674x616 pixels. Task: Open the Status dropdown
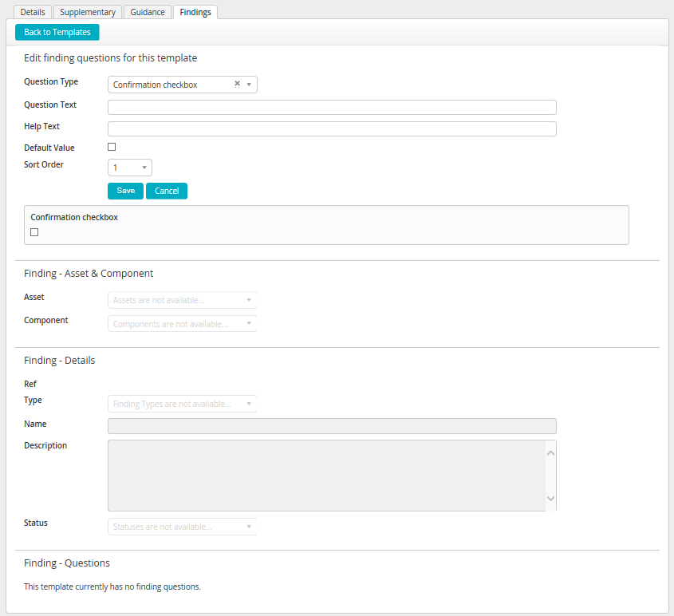[182, 527]
